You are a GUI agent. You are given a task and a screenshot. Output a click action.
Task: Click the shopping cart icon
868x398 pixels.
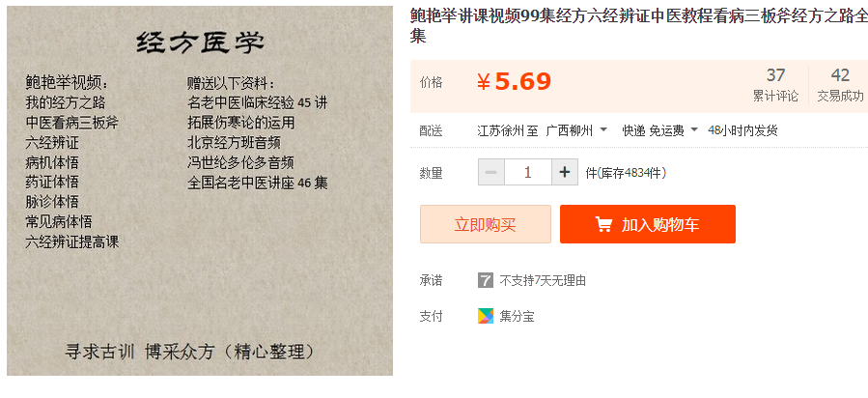pos(603,224)
